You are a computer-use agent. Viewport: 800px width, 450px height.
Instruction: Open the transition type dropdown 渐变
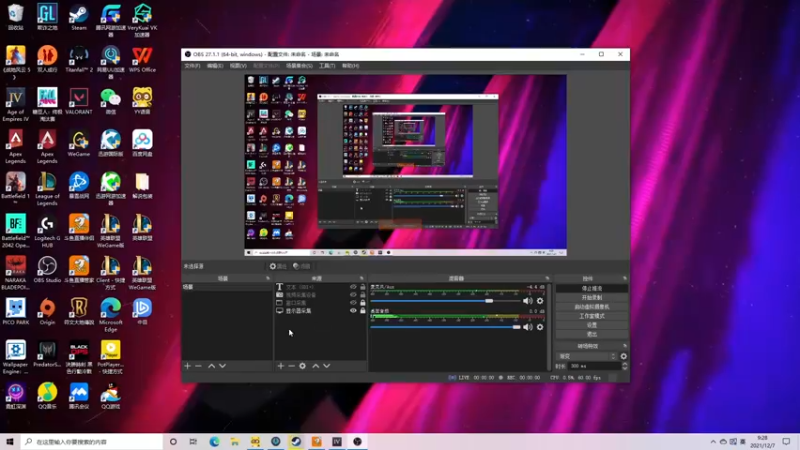click(586, 356)
